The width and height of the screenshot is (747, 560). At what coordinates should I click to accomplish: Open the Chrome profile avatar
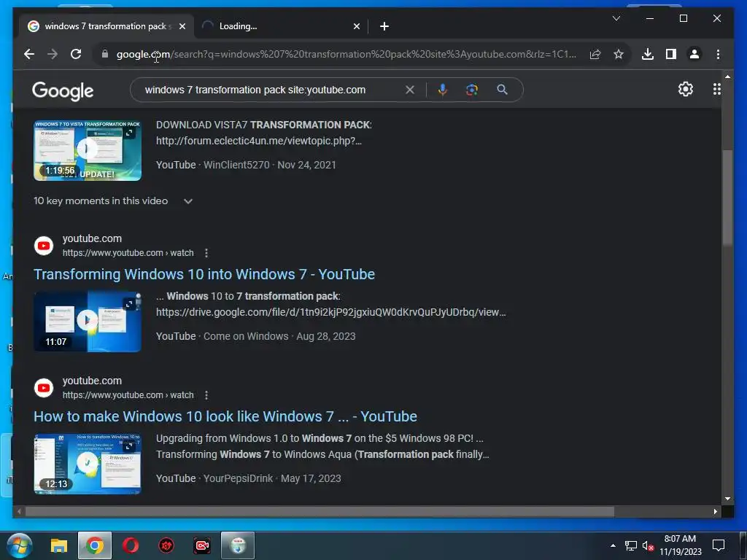(694, 54)
